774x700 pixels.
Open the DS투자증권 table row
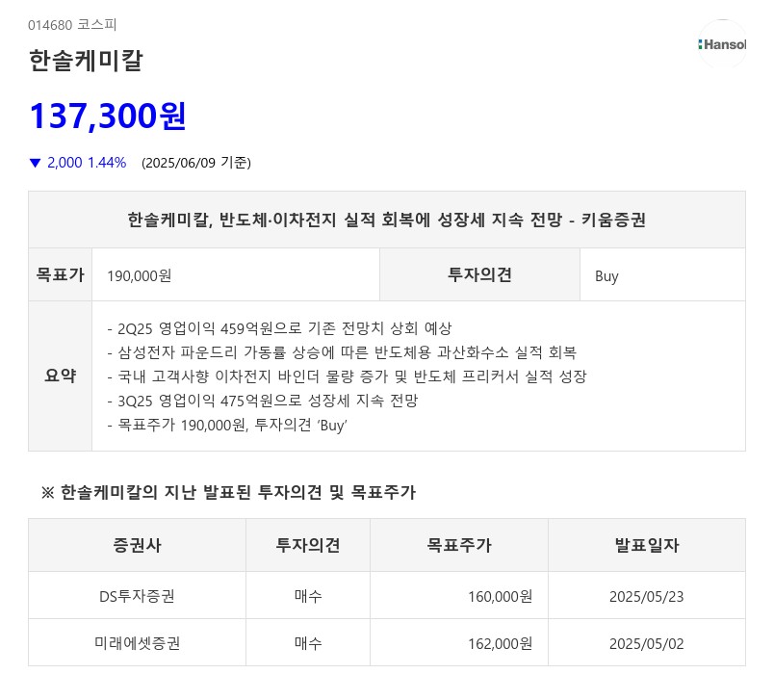(137, 596)
